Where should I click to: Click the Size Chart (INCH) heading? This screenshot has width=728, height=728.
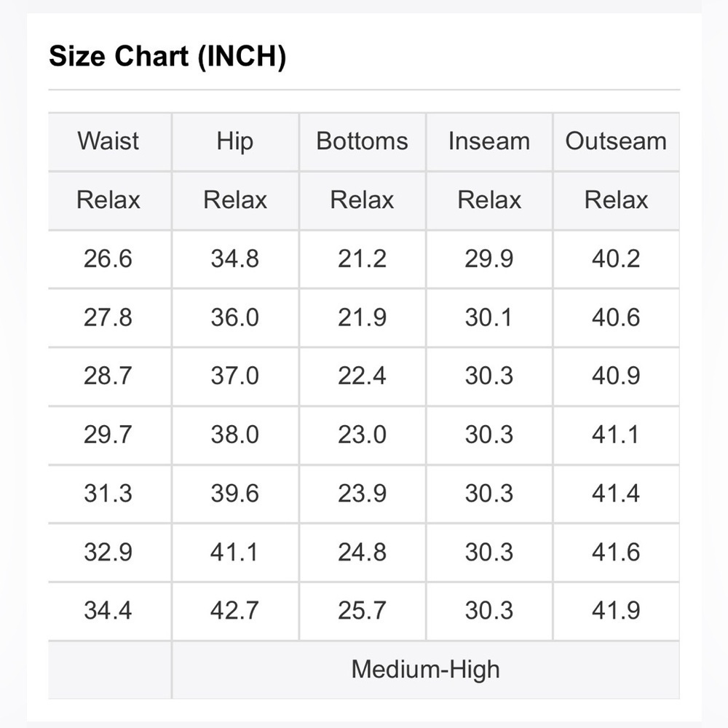(167, 57)
